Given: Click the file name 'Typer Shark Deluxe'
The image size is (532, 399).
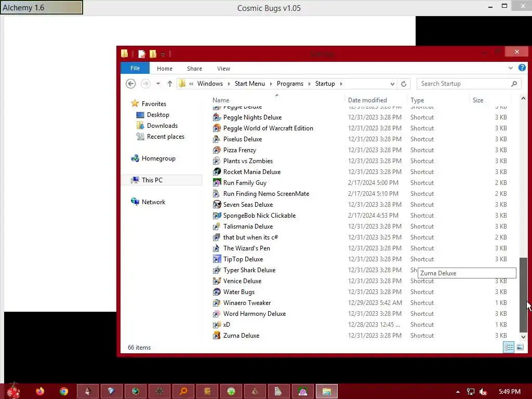Looking at the screenshot, I should (x=249, y=270).
